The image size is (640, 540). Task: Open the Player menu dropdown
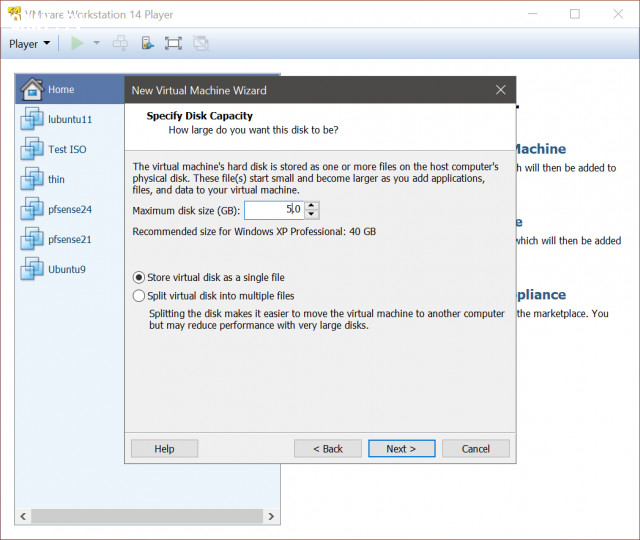pyautogui.click(x=29, y=44)
